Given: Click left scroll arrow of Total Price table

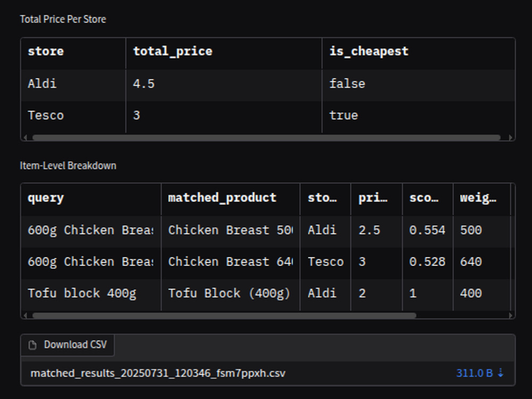Looking at the screenshot, I should tap(25, 137).
